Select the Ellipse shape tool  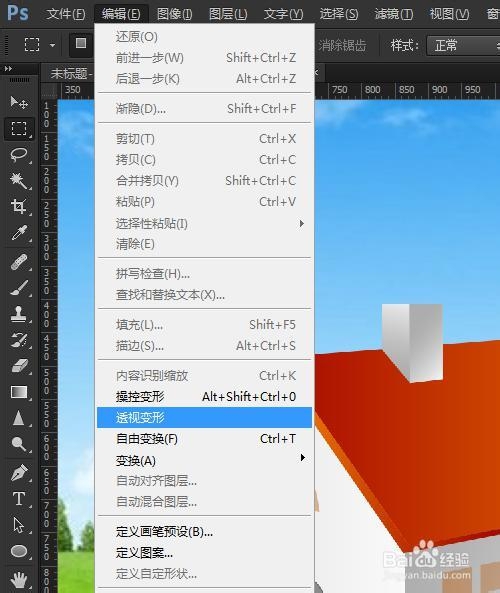click(19, 551)
